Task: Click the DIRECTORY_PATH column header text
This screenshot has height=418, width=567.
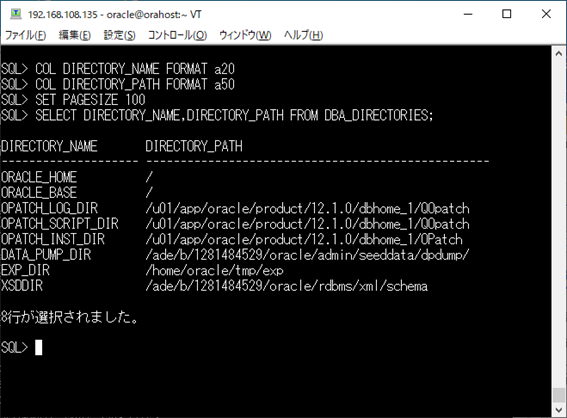Action: [x=194, y=146]
